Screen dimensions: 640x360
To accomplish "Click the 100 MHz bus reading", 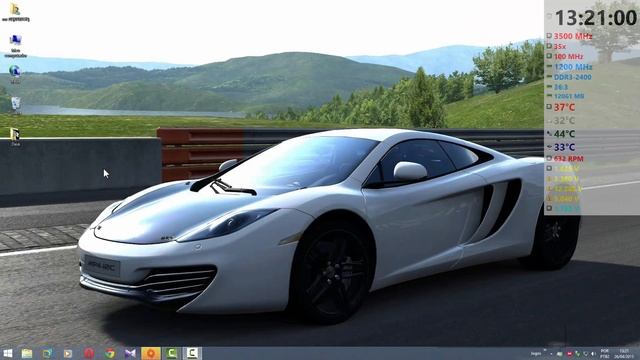I will [x=568, y=57].
